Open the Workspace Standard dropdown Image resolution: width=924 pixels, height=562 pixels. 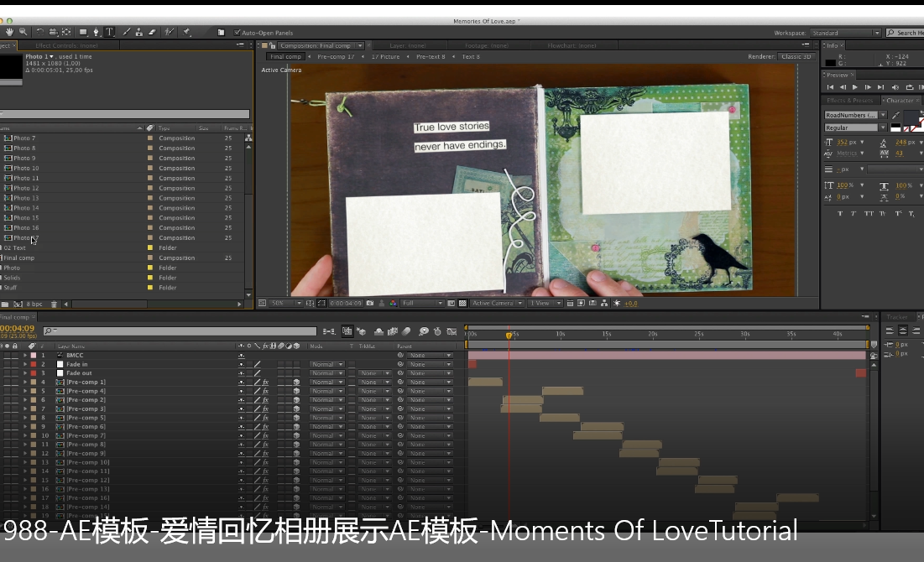pos(846,33)
